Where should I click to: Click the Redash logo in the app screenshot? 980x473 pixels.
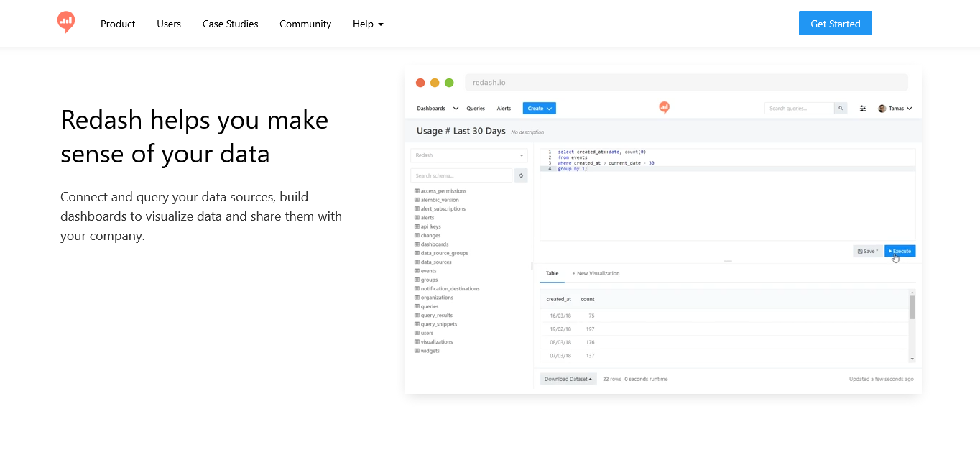click(664, 108)
